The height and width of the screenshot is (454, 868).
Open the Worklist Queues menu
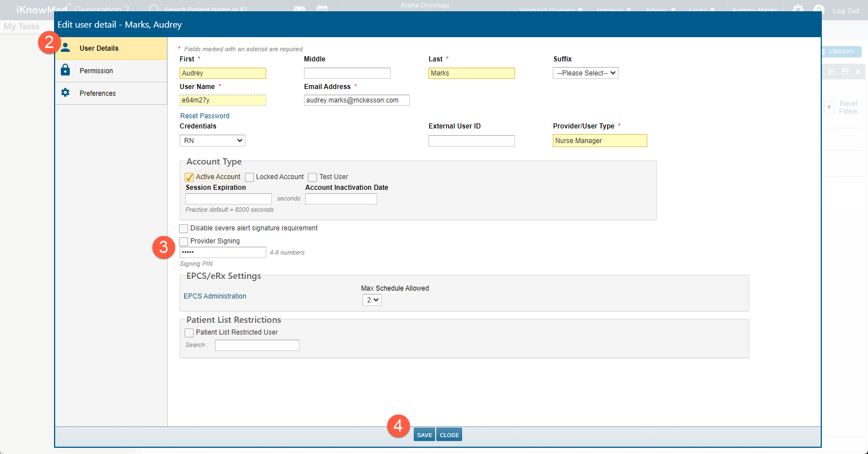tap(551, 10)
